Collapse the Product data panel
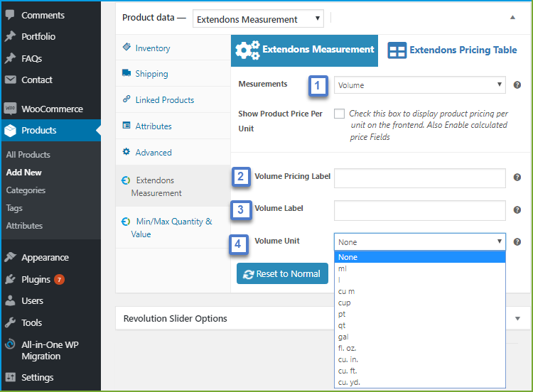Viewport: 533px width, 392px height. click(512, 17)
